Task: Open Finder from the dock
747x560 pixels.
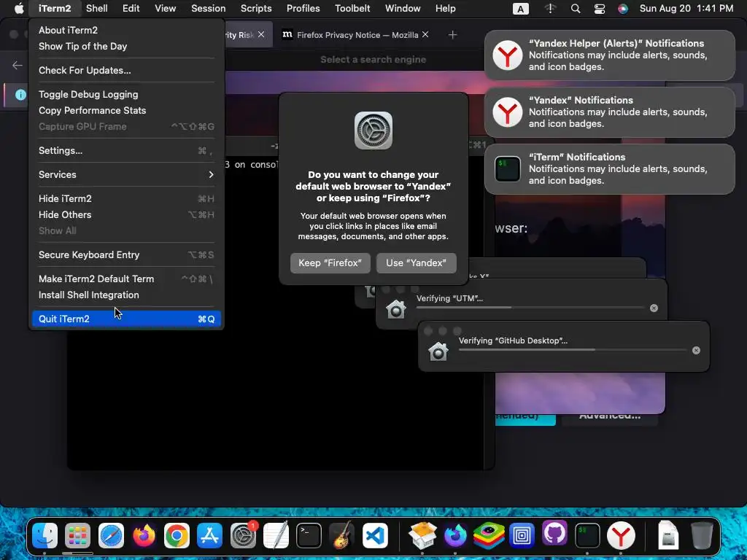Action: (44, 535)
